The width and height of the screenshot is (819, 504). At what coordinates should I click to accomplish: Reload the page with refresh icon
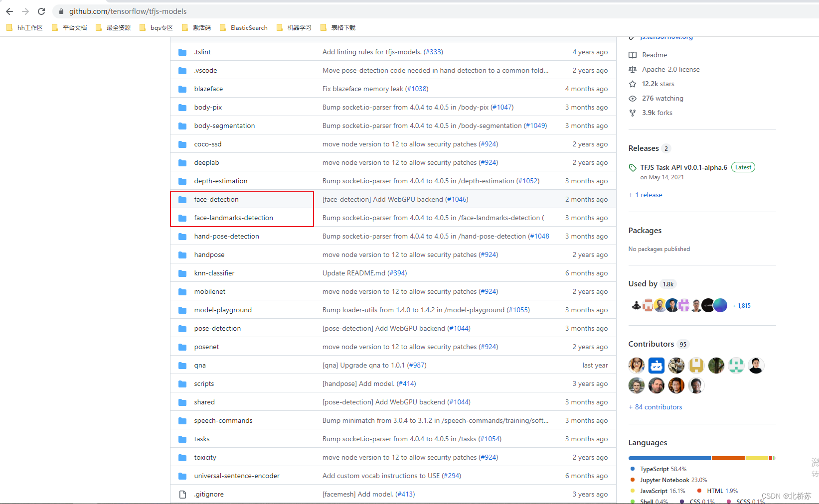(41, 11)
